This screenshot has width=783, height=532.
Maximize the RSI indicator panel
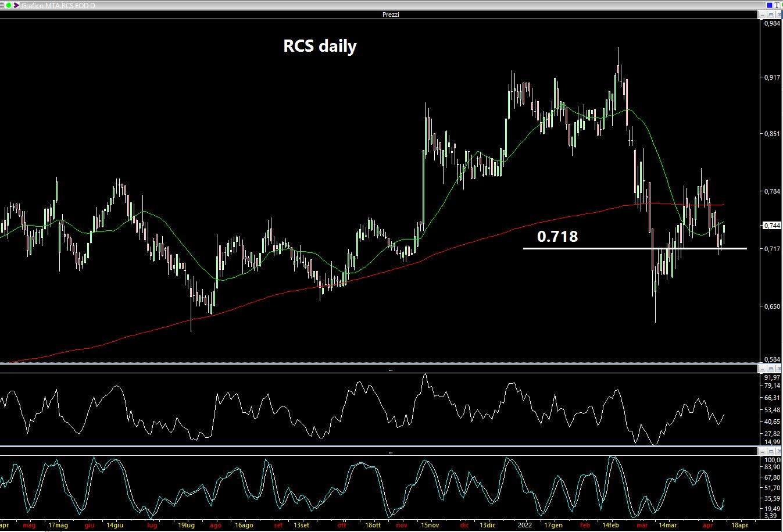[771, 369]
